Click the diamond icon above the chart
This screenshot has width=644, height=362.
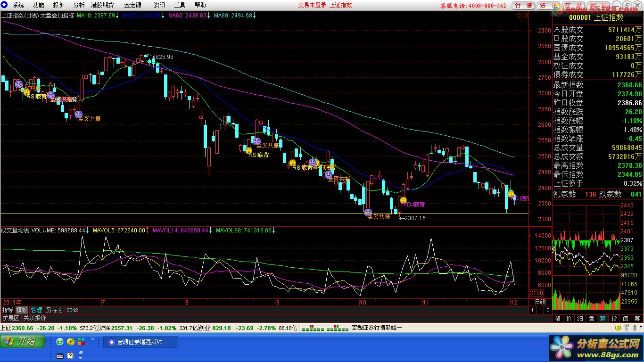(x=519, y=15)
